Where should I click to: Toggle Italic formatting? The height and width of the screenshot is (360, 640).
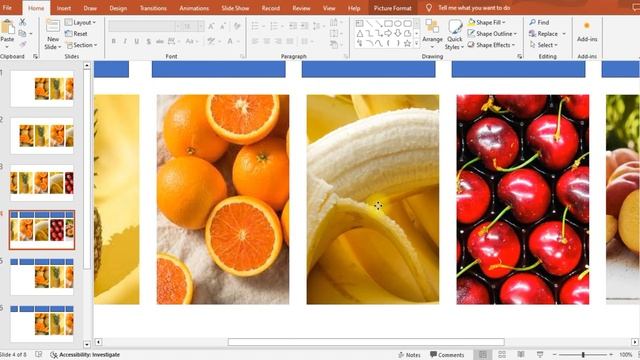[125, 41]
